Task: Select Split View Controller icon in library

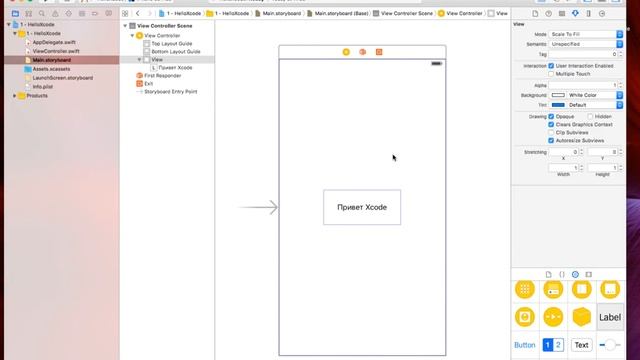Action: (x=582, y=289)
